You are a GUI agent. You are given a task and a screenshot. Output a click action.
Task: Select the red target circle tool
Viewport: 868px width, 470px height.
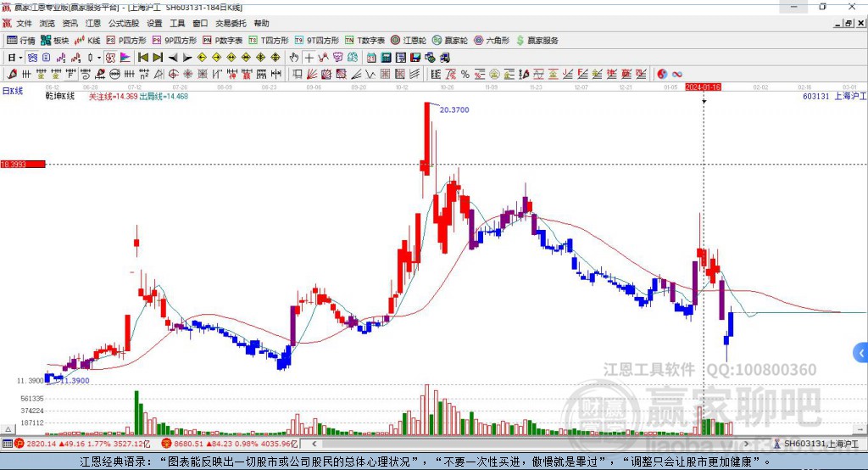(x=173, y=74)
